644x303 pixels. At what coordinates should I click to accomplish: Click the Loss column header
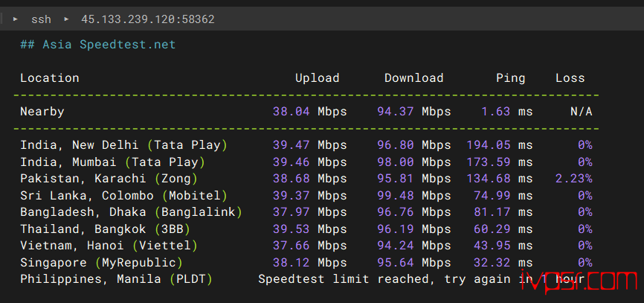tap(570, 78)
